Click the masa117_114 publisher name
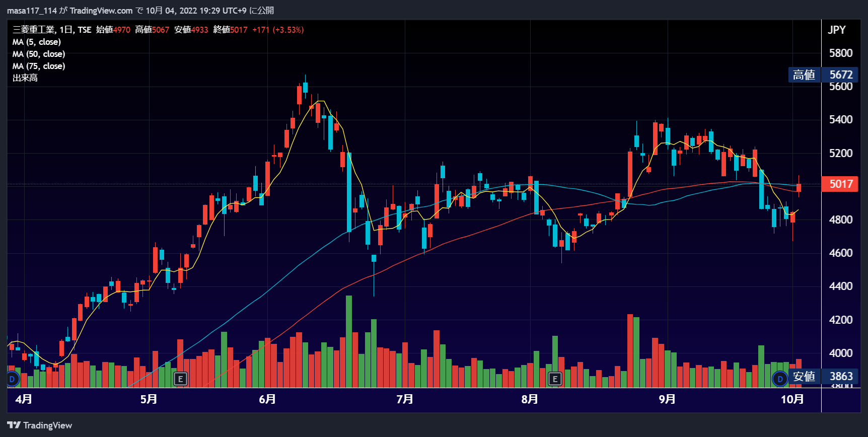The width and height of the screenshot is (868, 437). coord(32,11)
